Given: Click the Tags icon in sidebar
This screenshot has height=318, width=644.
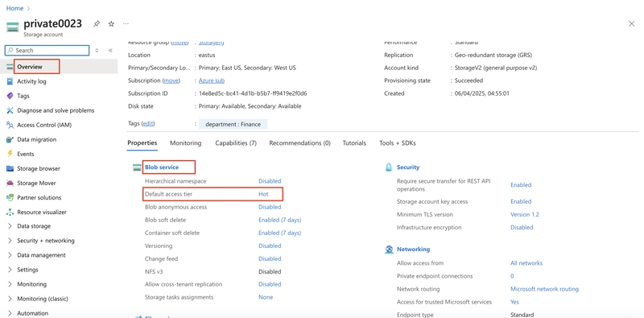Looking at the screenshot, I should (x=10, y=96).
